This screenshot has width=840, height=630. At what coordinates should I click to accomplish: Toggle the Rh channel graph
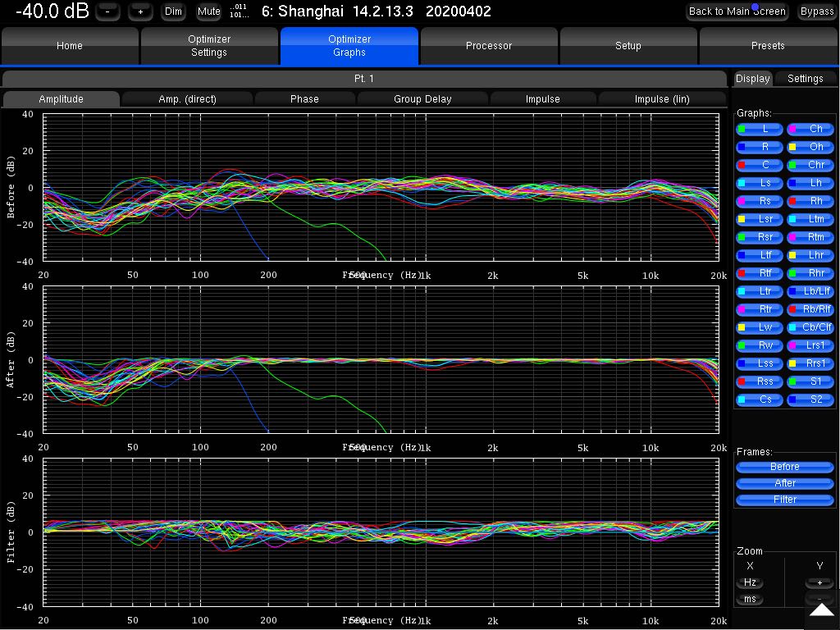coord(810,201)
